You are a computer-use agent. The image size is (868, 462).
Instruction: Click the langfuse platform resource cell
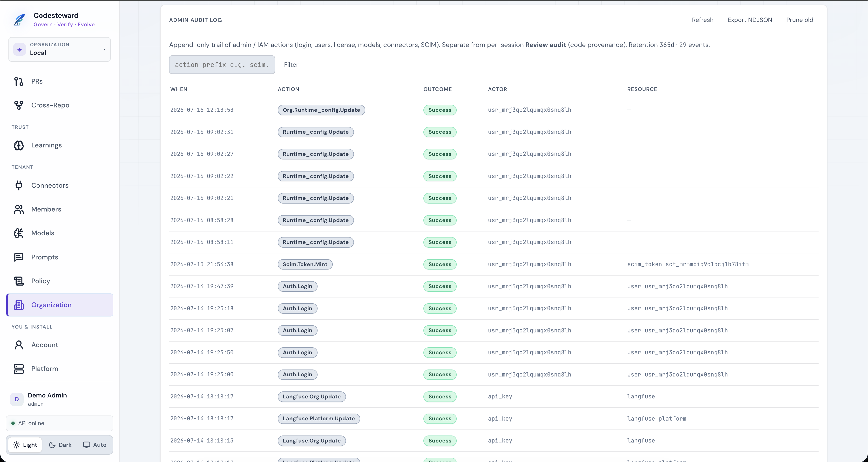tap(656, 419)
